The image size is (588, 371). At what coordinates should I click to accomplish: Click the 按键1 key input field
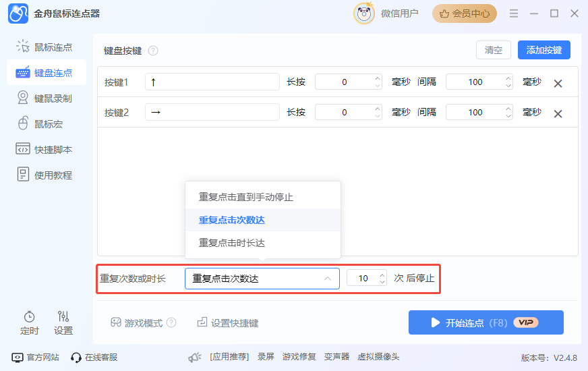[x=212, y=82]
